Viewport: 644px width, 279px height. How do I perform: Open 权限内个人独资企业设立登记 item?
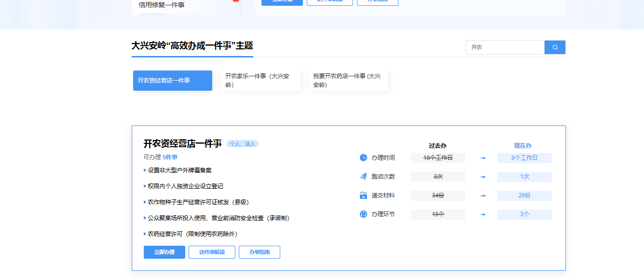click(185, 186)
